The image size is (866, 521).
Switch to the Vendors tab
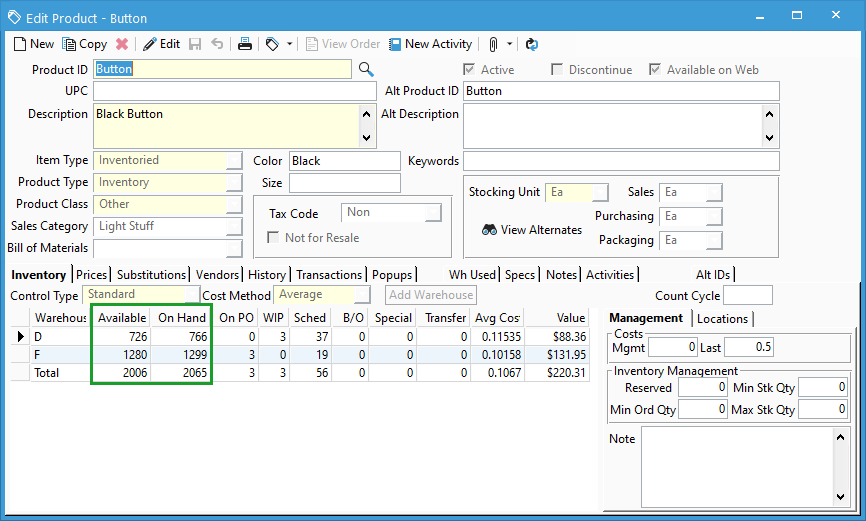pos(217,275)
